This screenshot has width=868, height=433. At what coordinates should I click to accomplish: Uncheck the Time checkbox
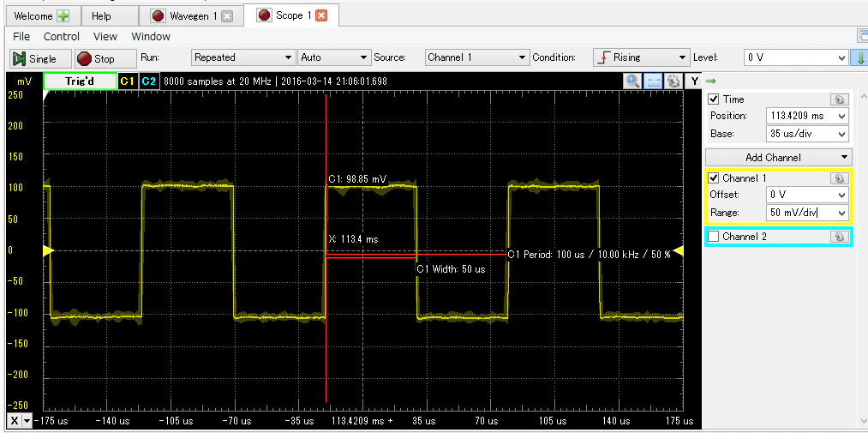[714, 99]
